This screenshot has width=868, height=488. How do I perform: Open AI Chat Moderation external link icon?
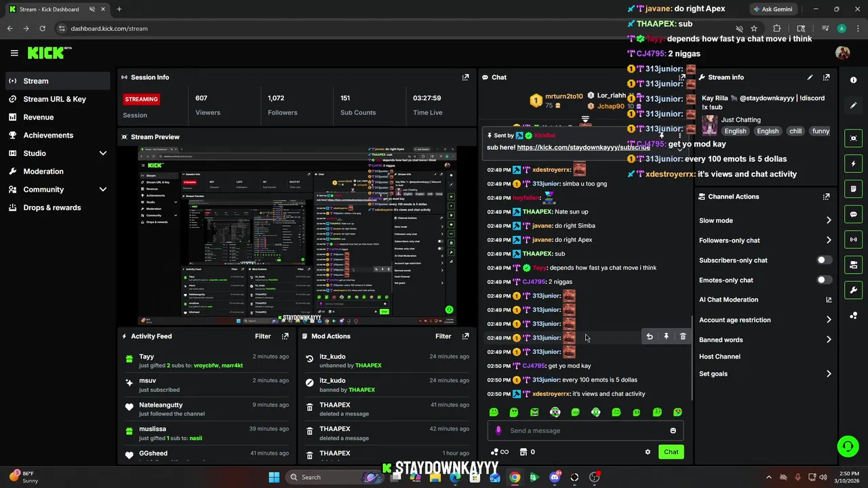(x=829, y=300)
